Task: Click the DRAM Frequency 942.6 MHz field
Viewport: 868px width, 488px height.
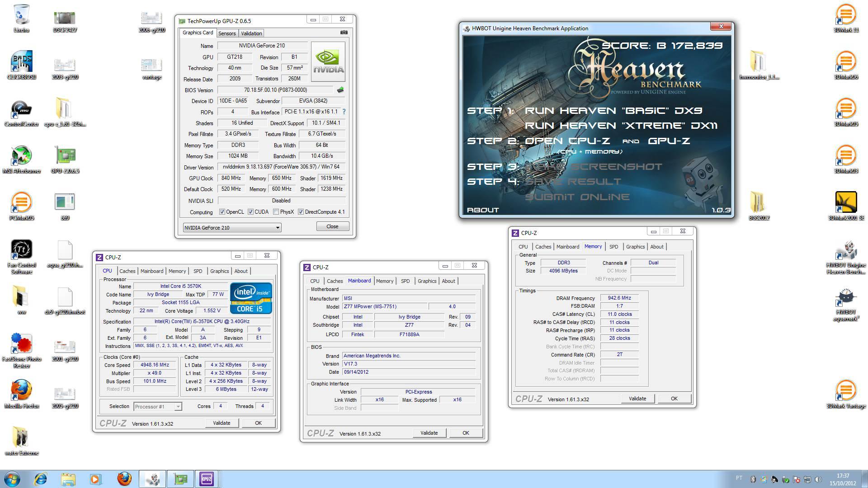Action: point(619,298)
